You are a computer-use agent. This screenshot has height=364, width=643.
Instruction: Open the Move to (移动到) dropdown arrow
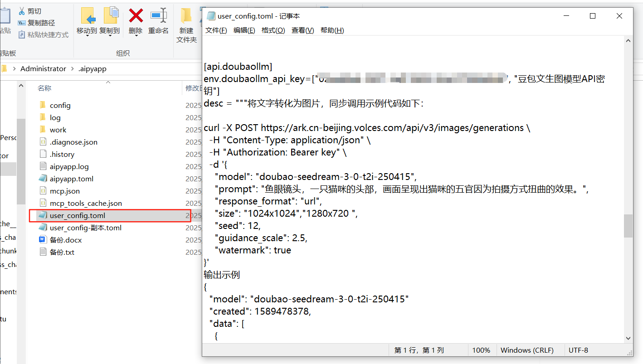coord(87,36)
